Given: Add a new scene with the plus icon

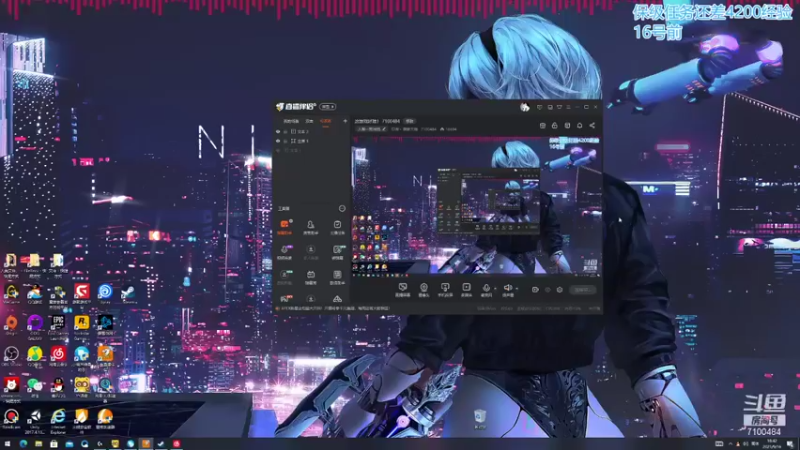Looking at the screenshot, I should 345,121.
